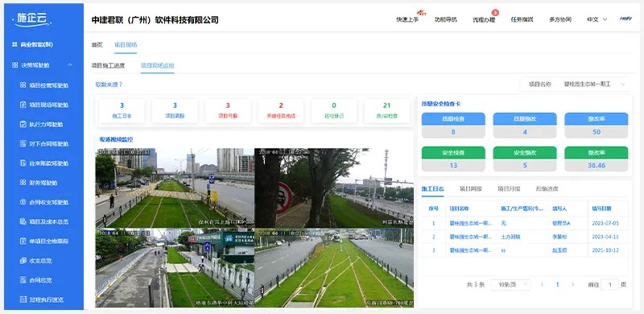
Task: Click the 合同收支驾驶舱 sidebar icon
Action: [x=23, y=202]
